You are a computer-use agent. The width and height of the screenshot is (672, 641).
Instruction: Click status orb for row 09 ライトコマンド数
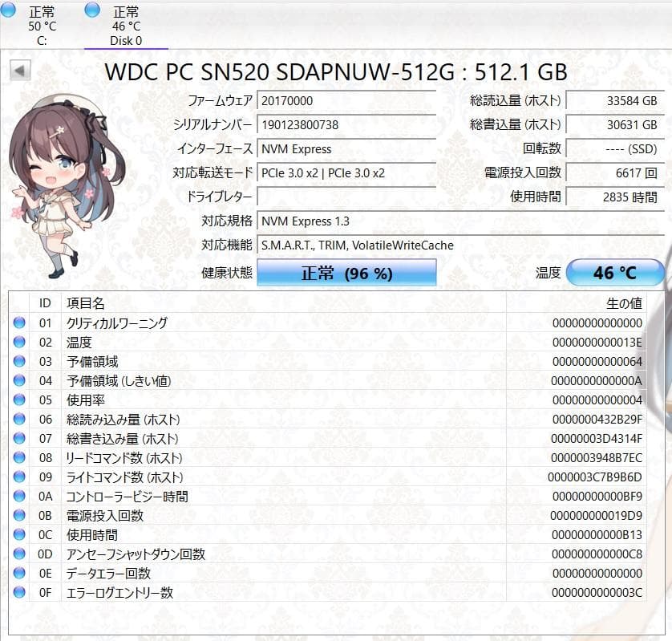(x=19, y=477)
